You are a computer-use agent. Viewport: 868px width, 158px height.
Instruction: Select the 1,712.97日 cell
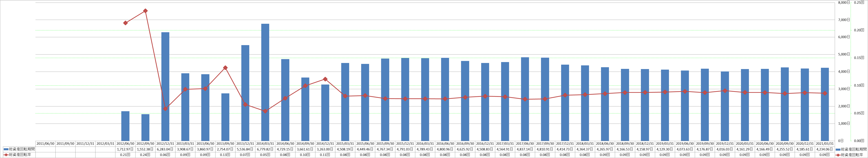coord(125,149)
